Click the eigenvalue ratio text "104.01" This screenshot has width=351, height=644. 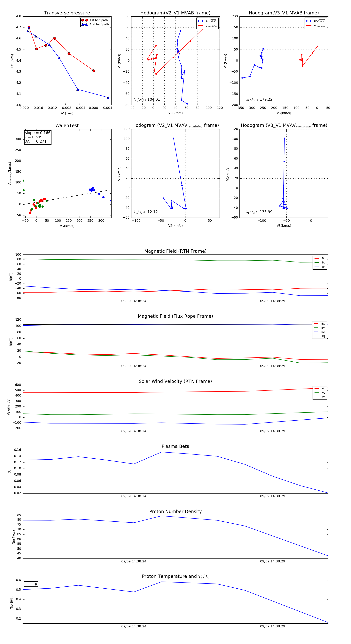tap(154, 100)
